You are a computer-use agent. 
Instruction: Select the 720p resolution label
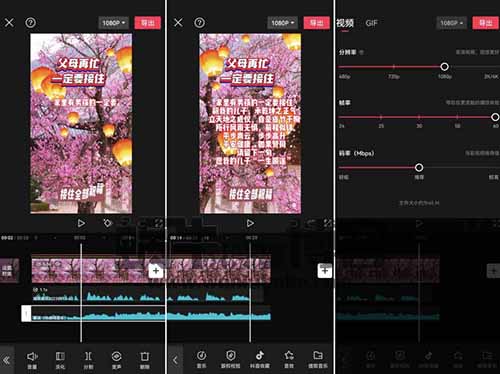tap(394, 77)
